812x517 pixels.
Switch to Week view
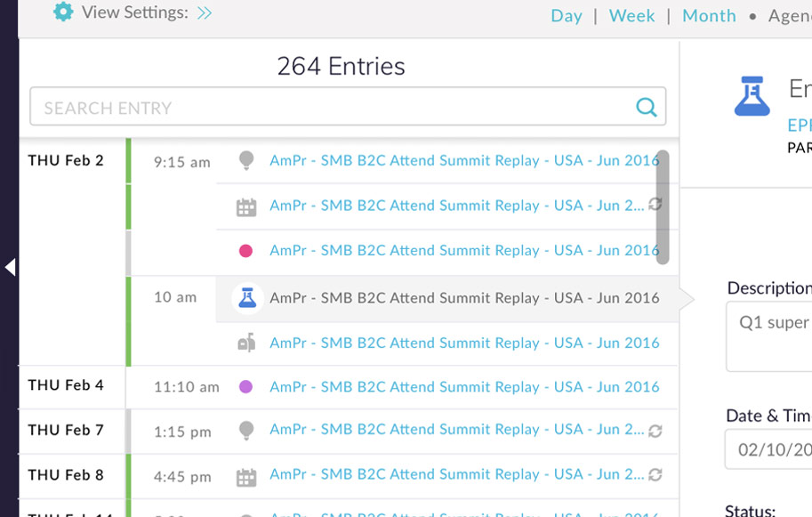(631, 16)
